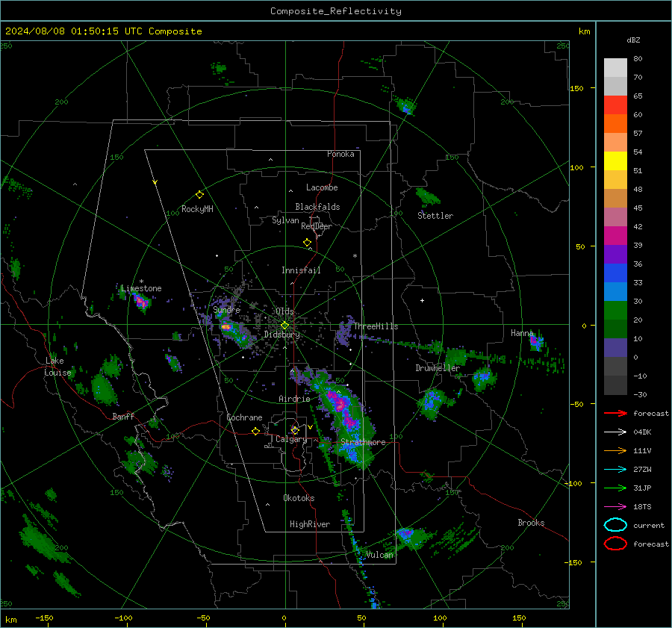Click the Lake Louise label
Viewport: 672px width, 628px height.
pyautogui.click(x=57, y=367)
